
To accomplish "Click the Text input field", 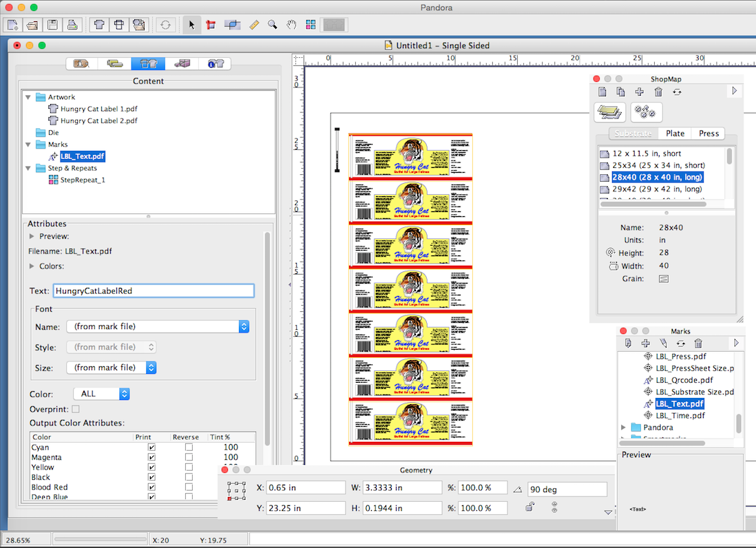I will tap(154, 291).
